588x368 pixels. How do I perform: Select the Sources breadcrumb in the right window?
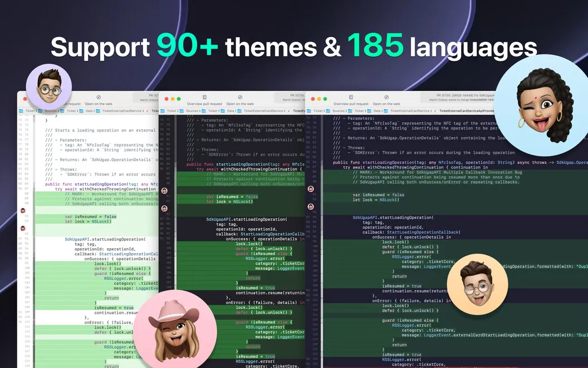[x=338, y=111]
